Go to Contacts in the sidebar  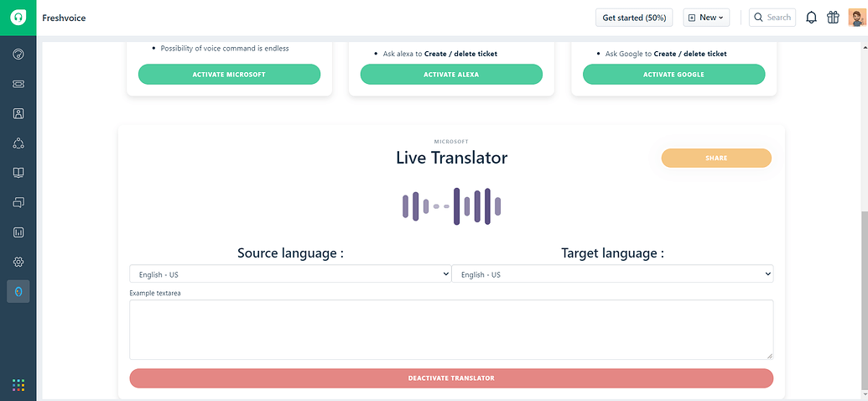[x=18, y=113]
